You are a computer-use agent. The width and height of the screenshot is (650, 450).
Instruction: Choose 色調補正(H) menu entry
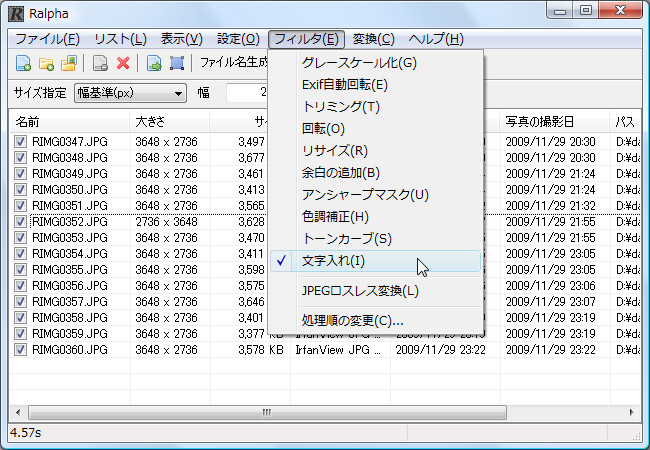pyautogui.click(x=375, y=217)
